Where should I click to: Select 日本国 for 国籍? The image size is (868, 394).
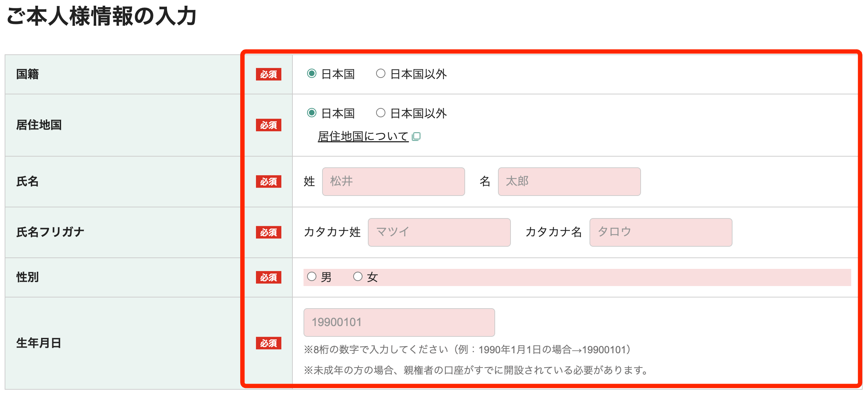click(312, 74)
